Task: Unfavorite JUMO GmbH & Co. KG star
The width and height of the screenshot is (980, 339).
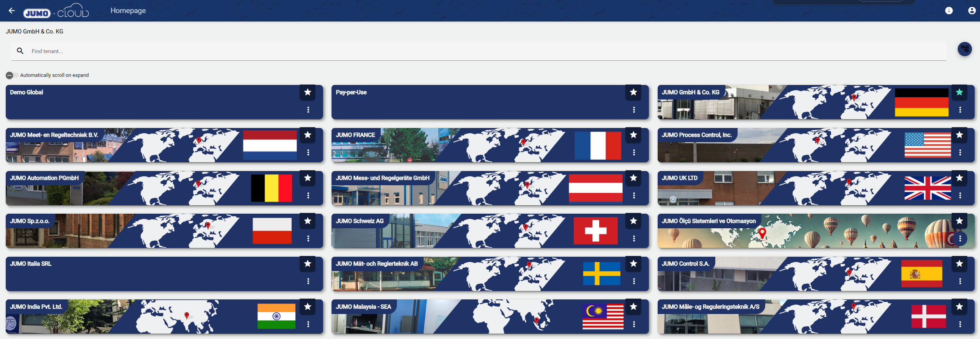Action: (x=959, y=92)
